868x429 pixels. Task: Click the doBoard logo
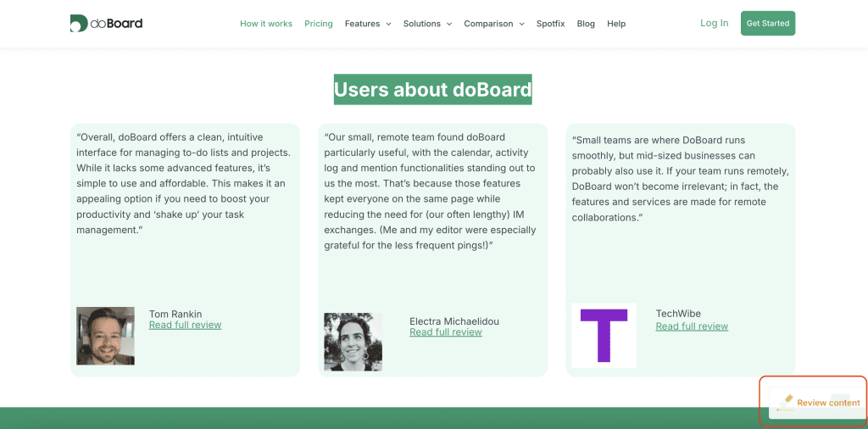coord(106,23)
